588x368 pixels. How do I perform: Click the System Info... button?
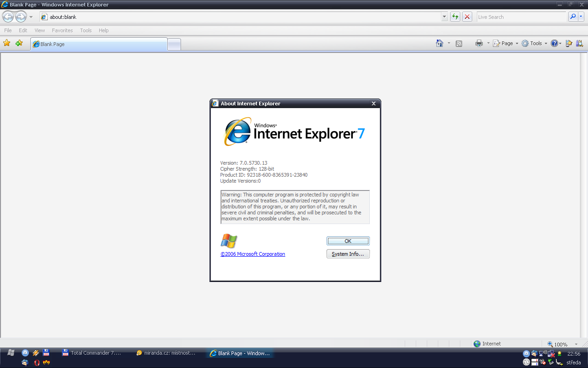(x=348, y=254)
